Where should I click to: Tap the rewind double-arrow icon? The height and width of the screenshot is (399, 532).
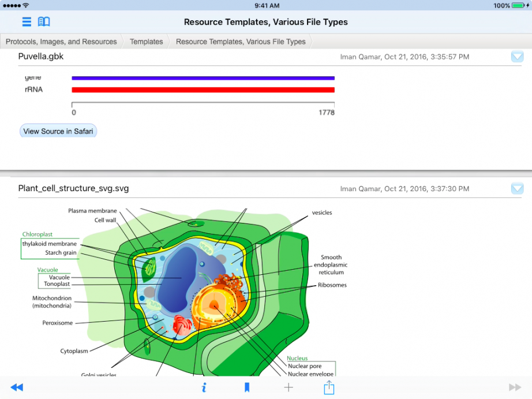tap(17, 387)
